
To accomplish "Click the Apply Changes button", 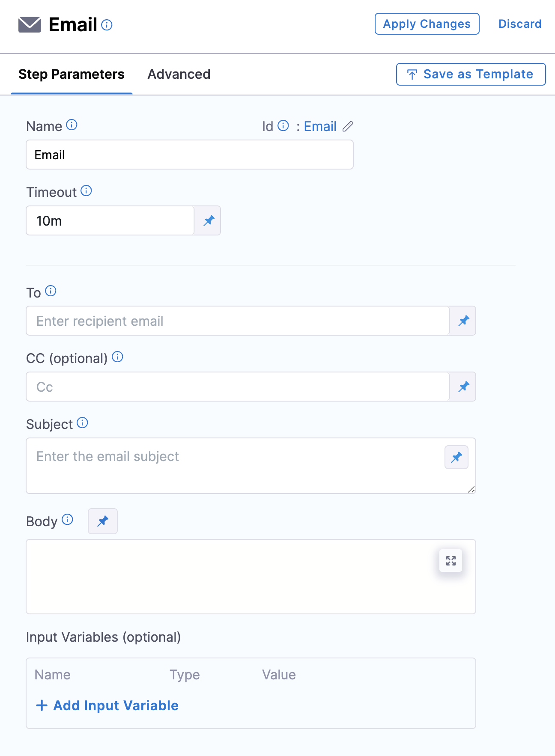I will pos(427,24).
